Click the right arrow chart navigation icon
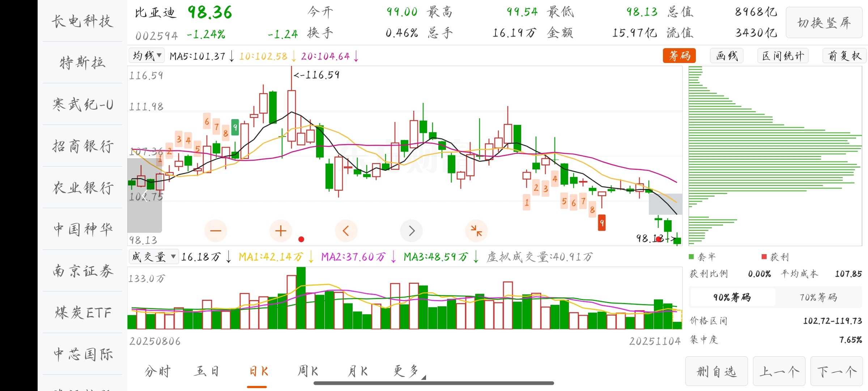 pyautogui.click(x=411, y=231)
